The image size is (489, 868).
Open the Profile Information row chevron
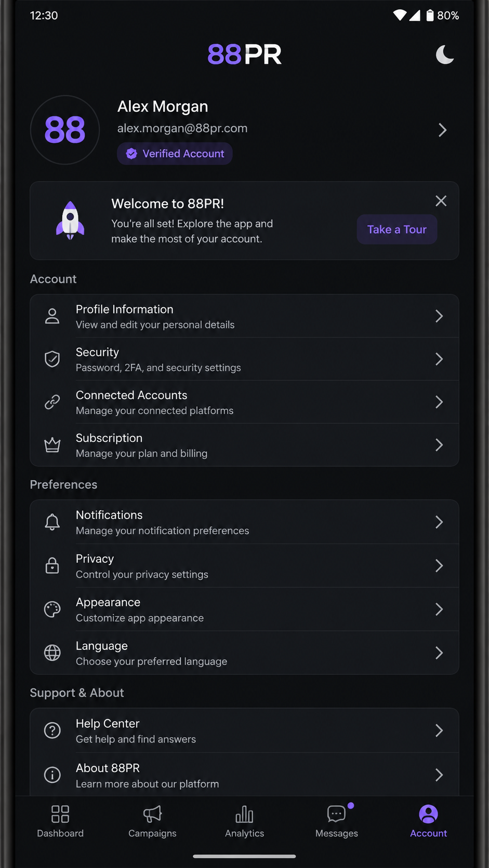[x=439, y=316]
